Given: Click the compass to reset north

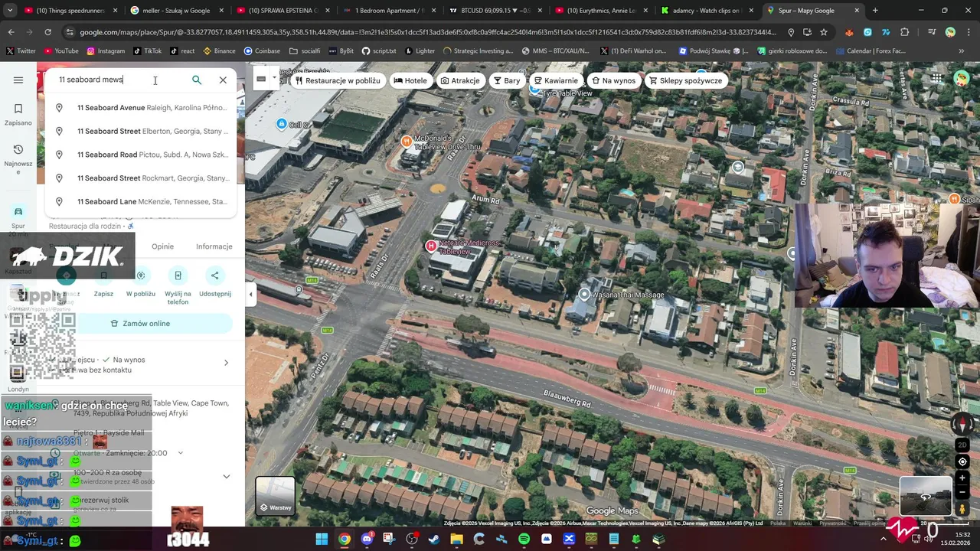Looking at the screenshot, I should point(962,424).
